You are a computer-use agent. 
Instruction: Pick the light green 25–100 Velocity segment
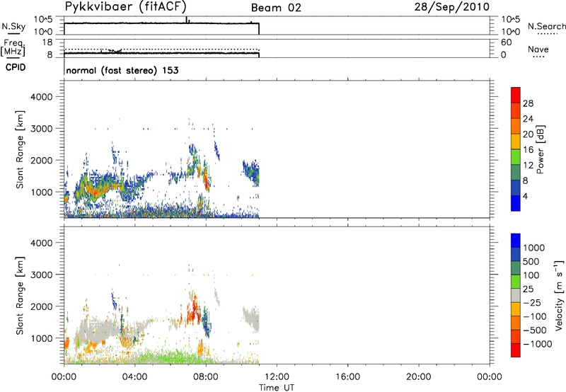tap(516, 282)
